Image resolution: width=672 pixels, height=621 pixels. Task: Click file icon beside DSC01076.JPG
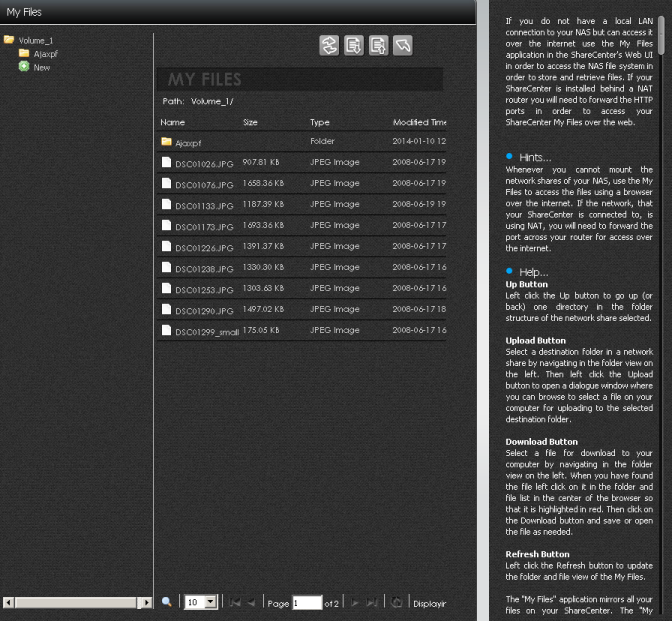click(166, 183)
